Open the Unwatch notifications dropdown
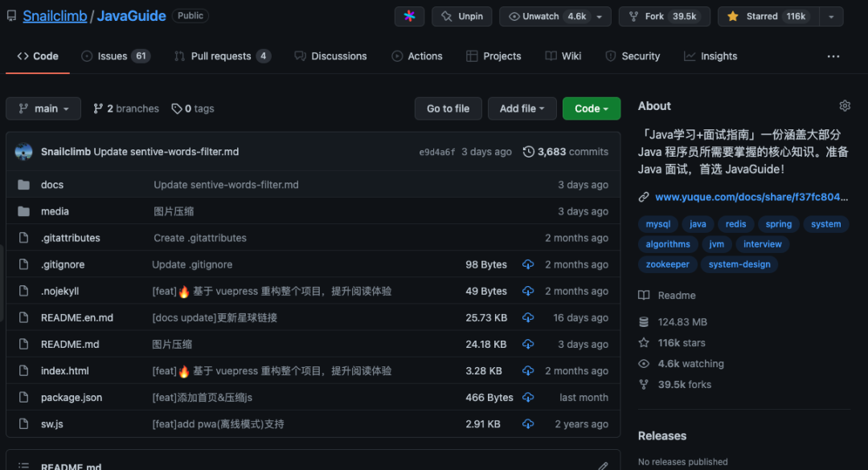Image resolution: width=868 pixels, height=470 pixels. tap(555, 17)
